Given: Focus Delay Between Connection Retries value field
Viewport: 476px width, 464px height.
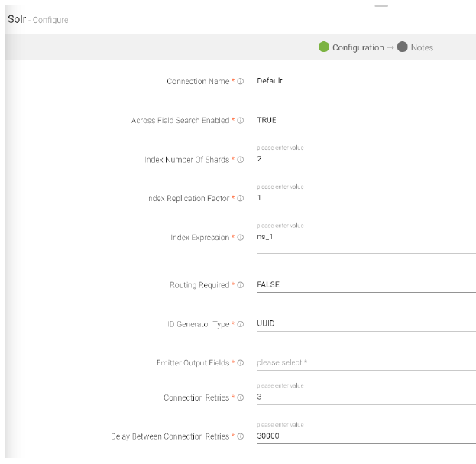Looking at the screenshot, I should [x=365, y=436].
